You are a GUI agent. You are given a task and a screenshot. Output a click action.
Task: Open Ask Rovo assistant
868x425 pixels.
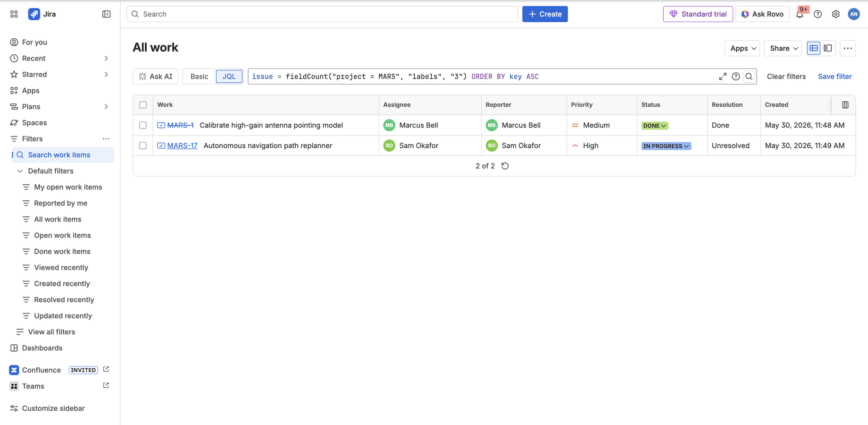pyautogui.click(x=762, y=14)
